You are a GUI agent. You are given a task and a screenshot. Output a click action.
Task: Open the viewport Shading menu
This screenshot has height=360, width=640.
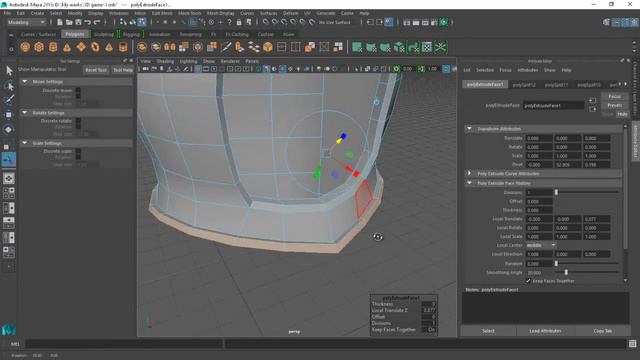[165, 61]
